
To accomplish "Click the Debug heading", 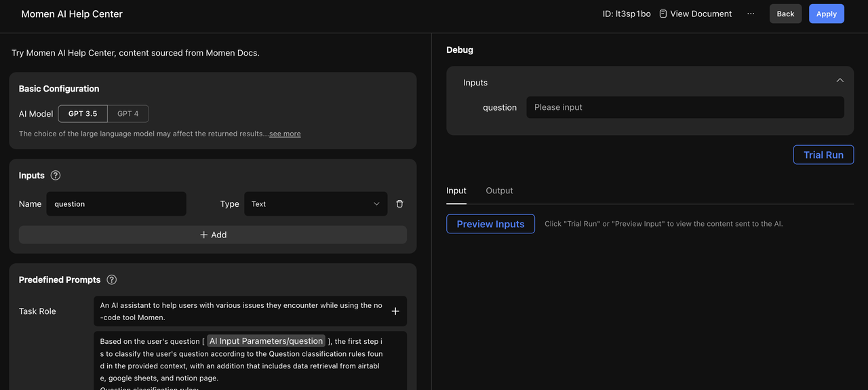I will (460, 50).
